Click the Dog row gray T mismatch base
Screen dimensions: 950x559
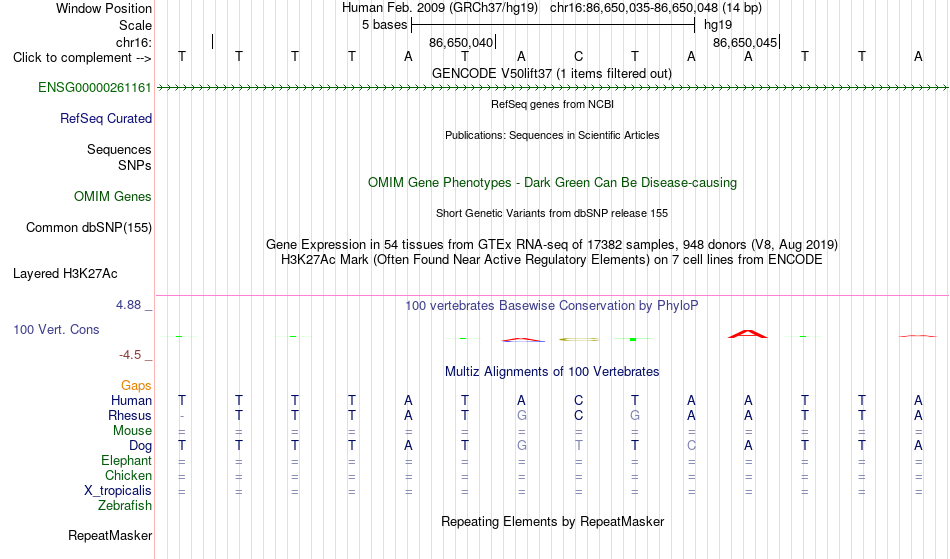[x=579, y=446]
